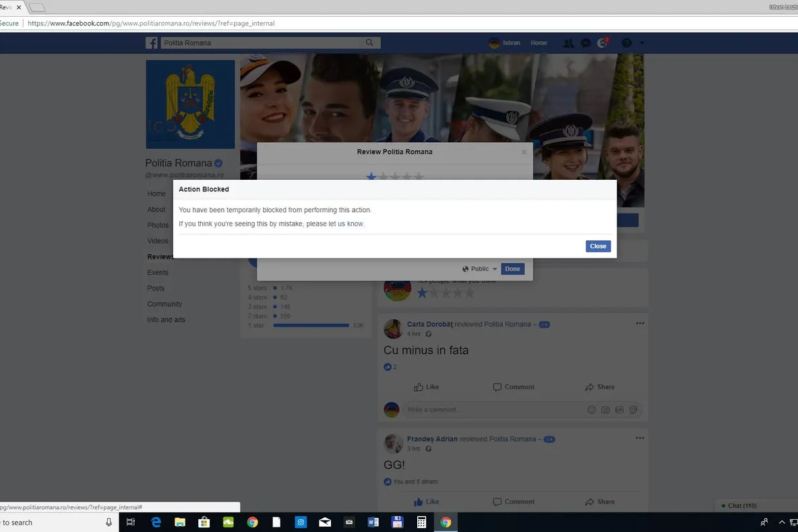Share Frandeș Adrian's review

600,502
